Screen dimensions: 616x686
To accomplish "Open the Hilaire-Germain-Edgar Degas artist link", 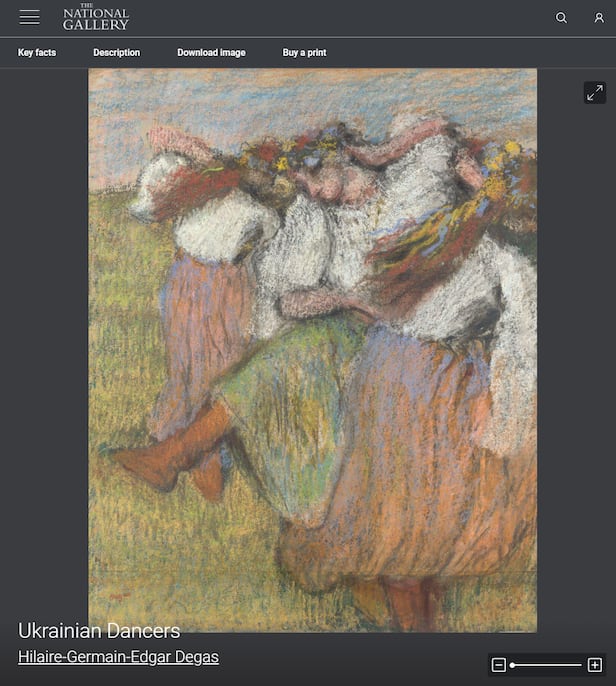I will 118,657.
